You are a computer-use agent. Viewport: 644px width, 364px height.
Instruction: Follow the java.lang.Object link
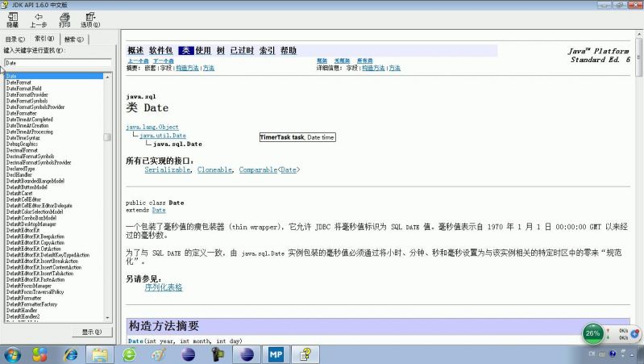coord(152,128)
